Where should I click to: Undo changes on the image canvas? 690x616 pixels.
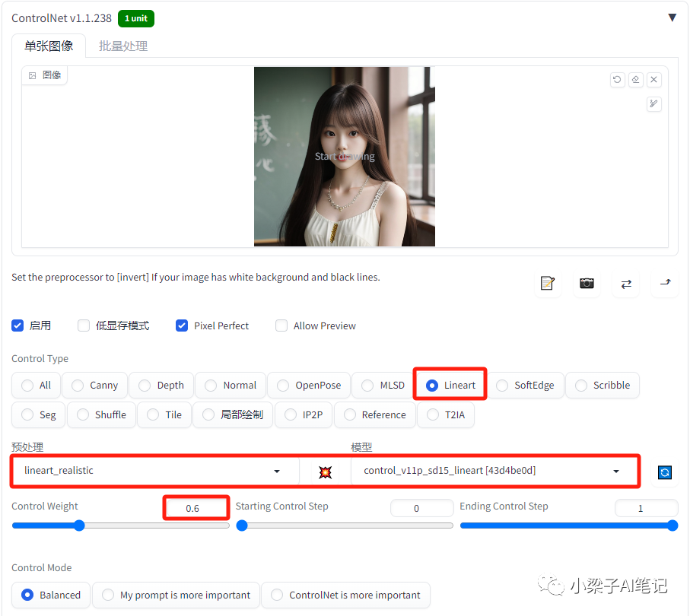click(617, 79)
